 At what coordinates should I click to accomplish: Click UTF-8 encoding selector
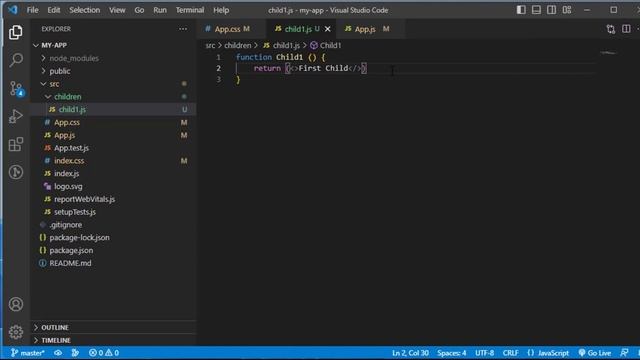click(484, 353)
